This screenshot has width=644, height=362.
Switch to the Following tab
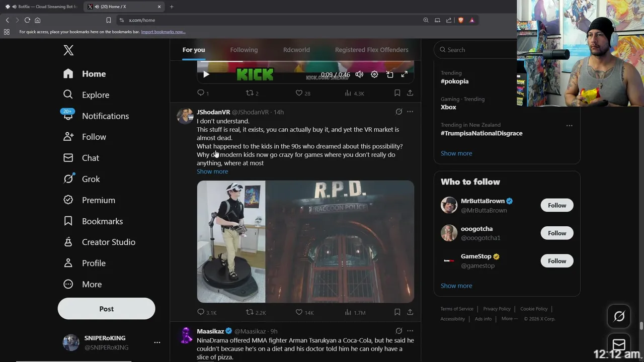244,50
